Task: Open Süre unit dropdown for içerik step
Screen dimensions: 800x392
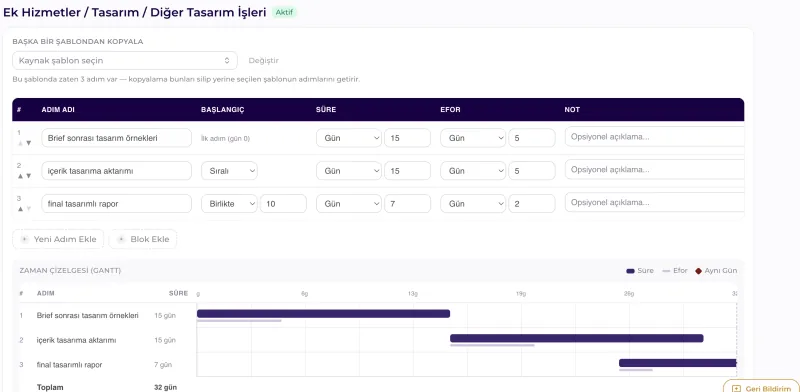Action: coord(348,171)
